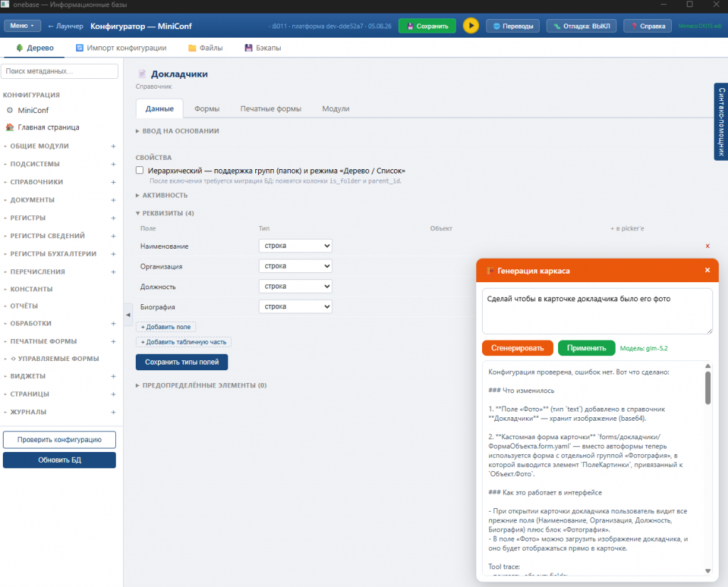This screenshot has height=587, width=728.
Task: Add journal via Журналы plus
Action: tap(113, 412)
